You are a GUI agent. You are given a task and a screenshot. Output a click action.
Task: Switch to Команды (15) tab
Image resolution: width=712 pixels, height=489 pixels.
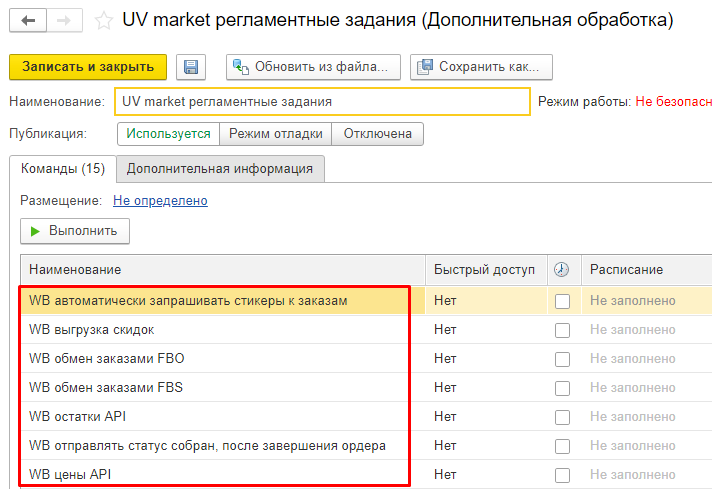(63, 169)
